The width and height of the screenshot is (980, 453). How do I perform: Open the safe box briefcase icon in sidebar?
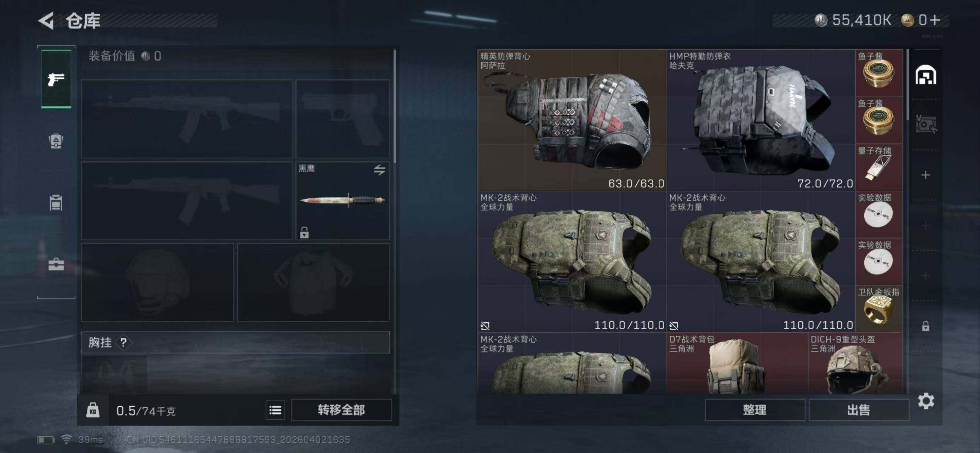tap(56, 264)
